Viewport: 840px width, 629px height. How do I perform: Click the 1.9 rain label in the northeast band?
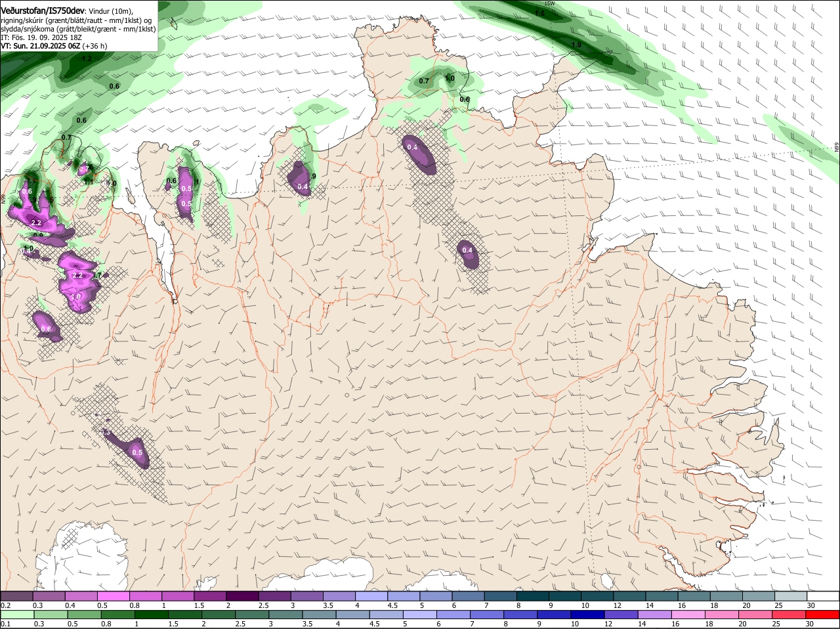576,45
